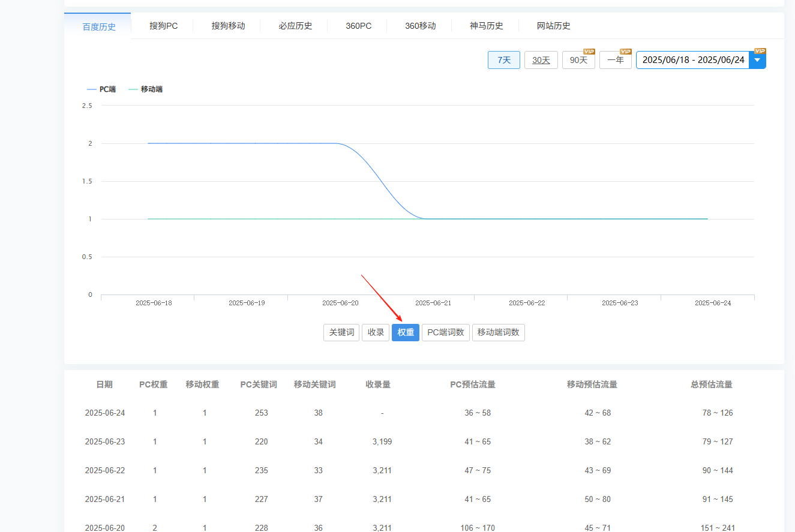Open the date range dropdown arrow

(x=757, y=59)
